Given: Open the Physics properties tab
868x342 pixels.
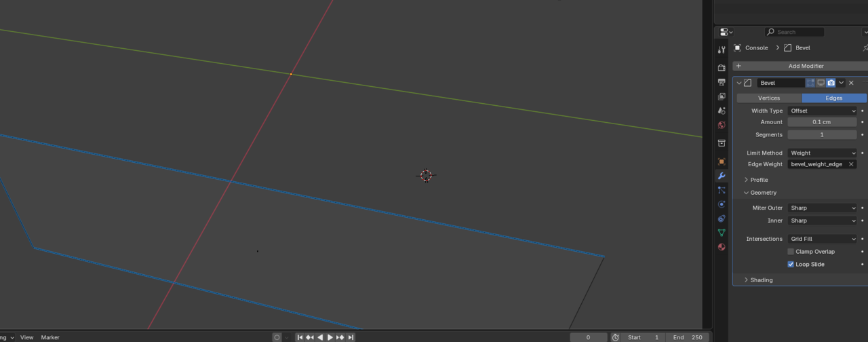Looking at the screenshot, I should tap(722, 204).
